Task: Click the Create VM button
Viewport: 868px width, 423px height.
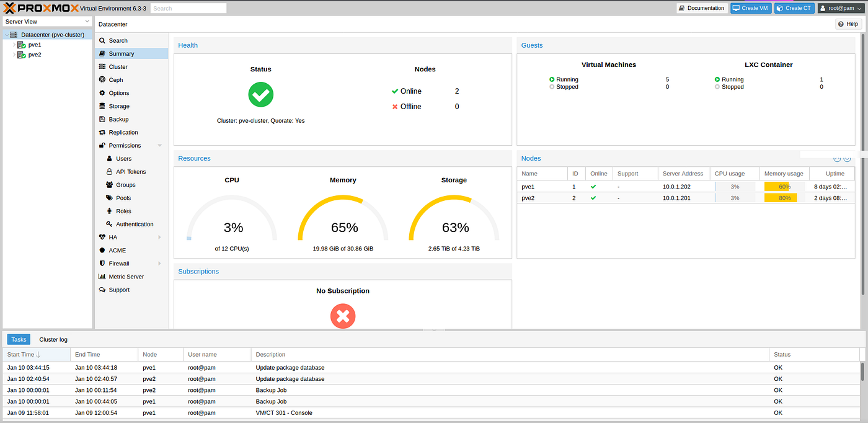Action: (x=750, y=8)
